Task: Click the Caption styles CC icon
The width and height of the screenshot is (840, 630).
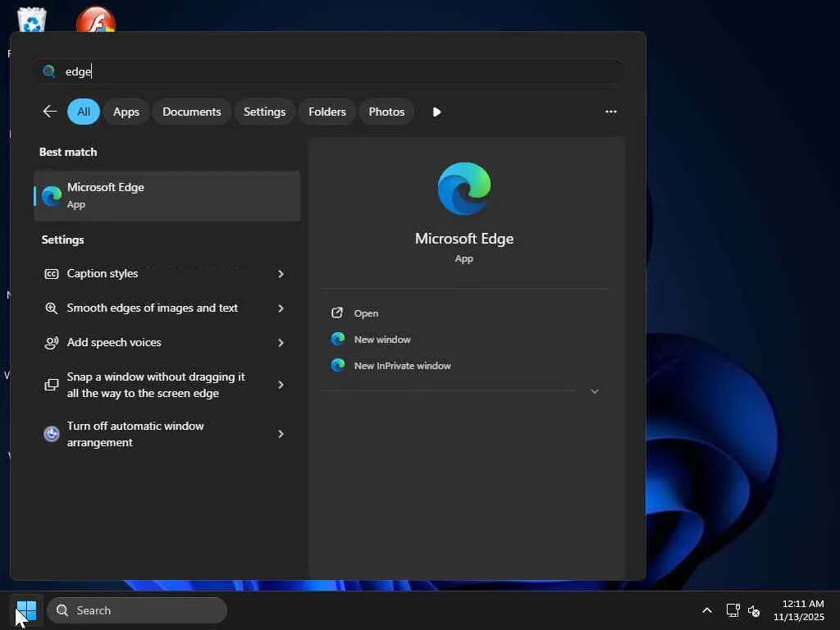Action: (52, 274)
